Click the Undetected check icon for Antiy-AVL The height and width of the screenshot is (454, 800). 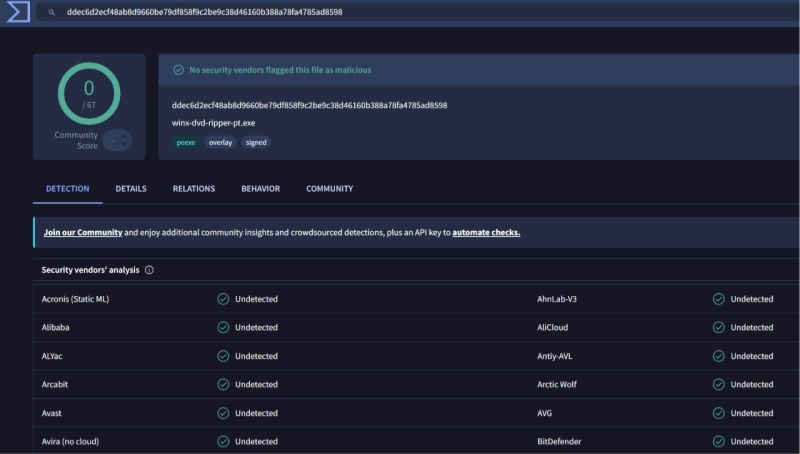(x=718, y=356)
